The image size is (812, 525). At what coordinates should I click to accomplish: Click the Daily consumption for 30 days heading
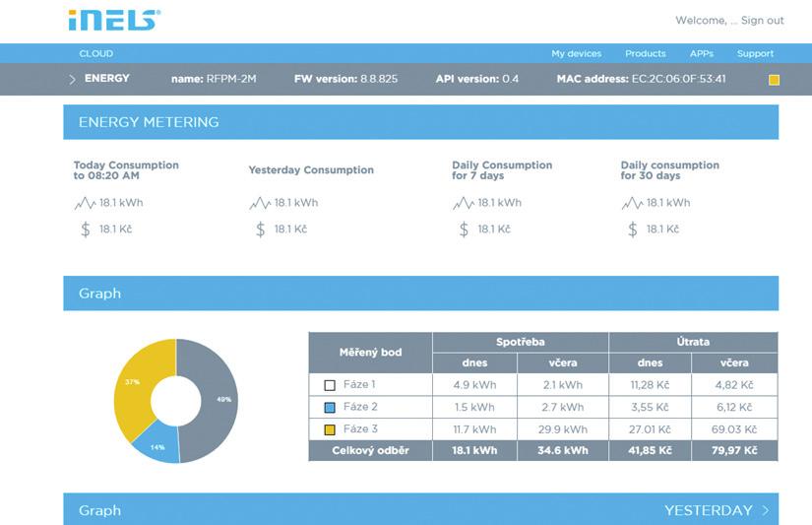click(669, 170)
